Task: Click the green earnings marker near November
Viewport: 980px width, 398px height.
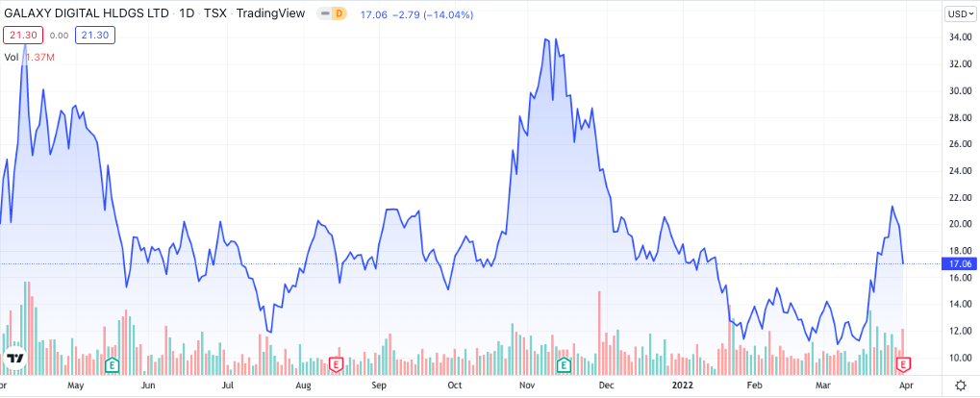Action: tap(563, 364)
